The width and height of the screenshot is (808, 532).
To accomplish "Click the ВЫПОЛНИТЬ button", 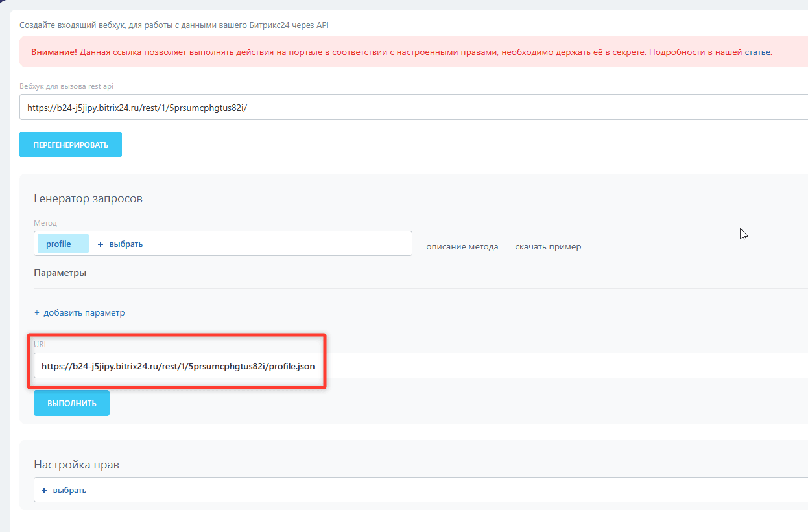I will tap(71, 403).
